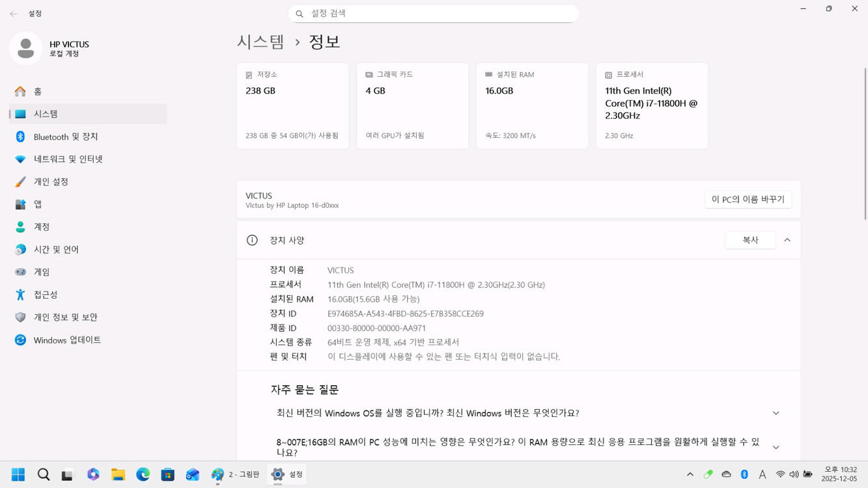Expand hidden icons in the system tray
Screen dimensions: 868x488
click(690, 474)
